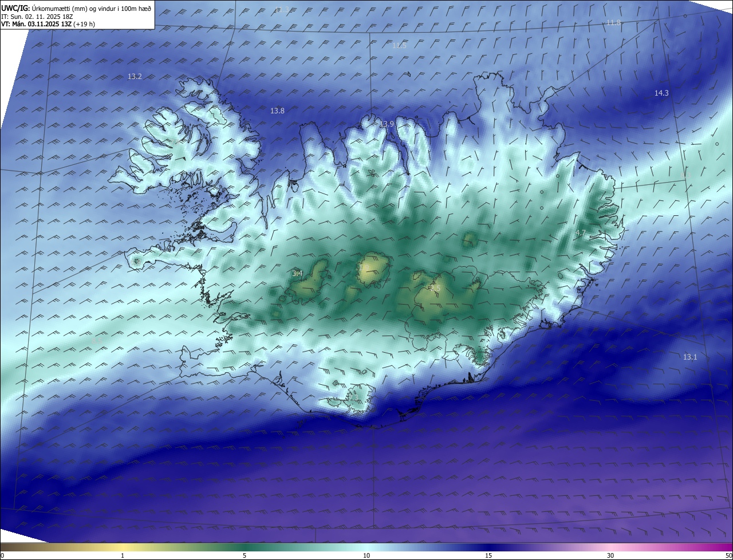Click the 10 tick label on the color scale
The width and height of the screenshot is (733, 560).
pyautogui.click(x=366, y=555)
